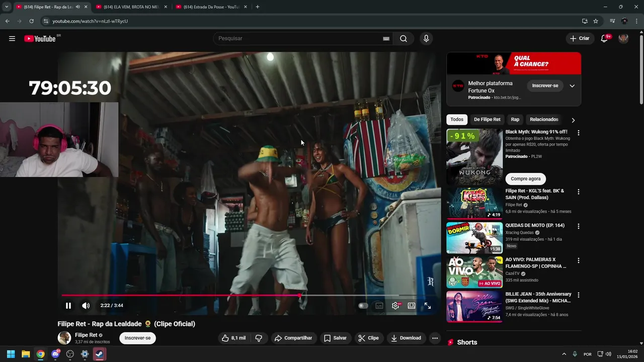The width and height of the screenshot is (644, 362).
Task: Create a clip with Clipe button
Action: pyautogui.click(x=368, y=338)
